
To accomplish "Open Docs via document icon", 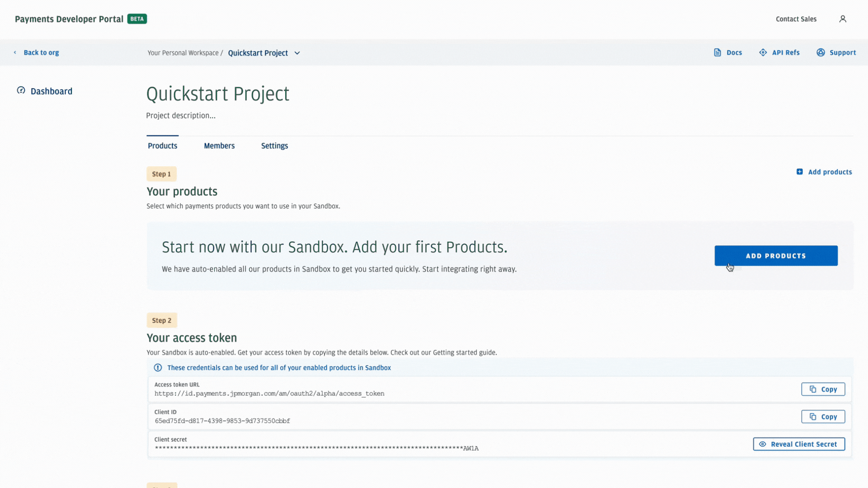I will tap(717, 52).
